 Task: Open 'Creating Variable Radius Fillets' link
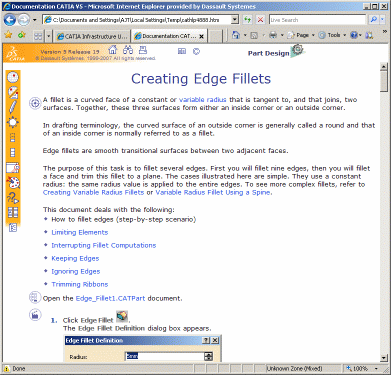click(93, 192)
